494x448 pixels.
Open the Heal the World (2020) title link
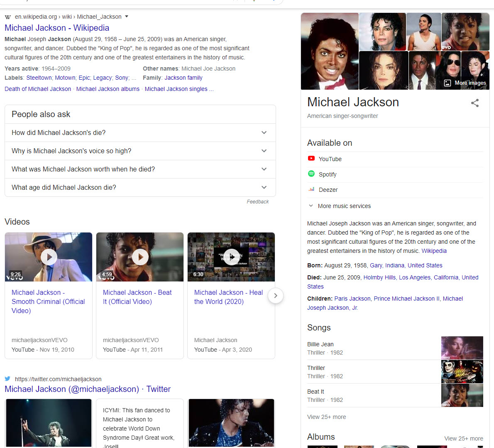pyautogui.click(x=228, y=297)
